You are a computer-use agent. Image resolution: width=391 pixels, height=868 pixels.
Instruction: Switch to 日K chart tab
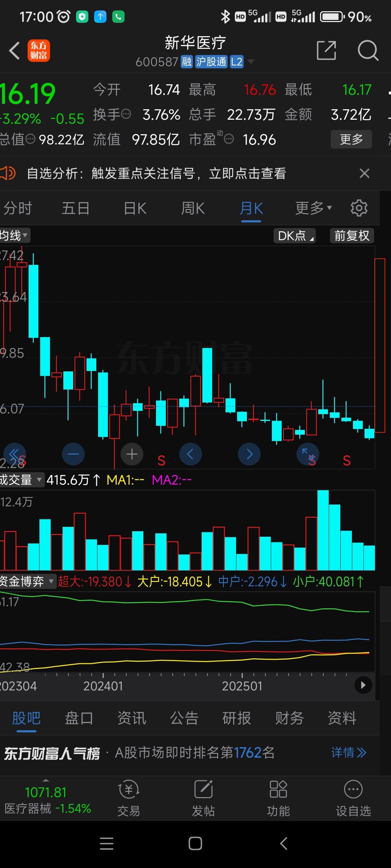pyautogui.click(x=135, y=208)
